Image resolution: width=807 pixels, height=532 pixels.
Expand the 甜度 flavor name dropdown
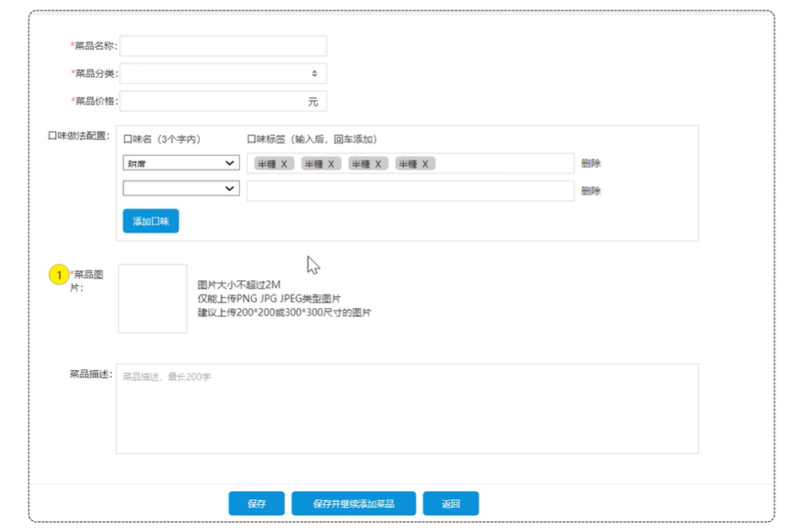point(181,163)
